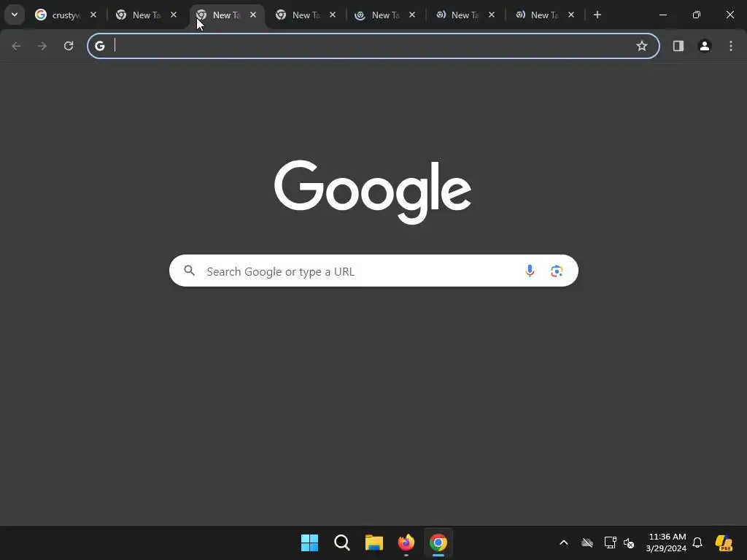Open Windows taskbar search
747x560 pixels.
click(342, 542)
